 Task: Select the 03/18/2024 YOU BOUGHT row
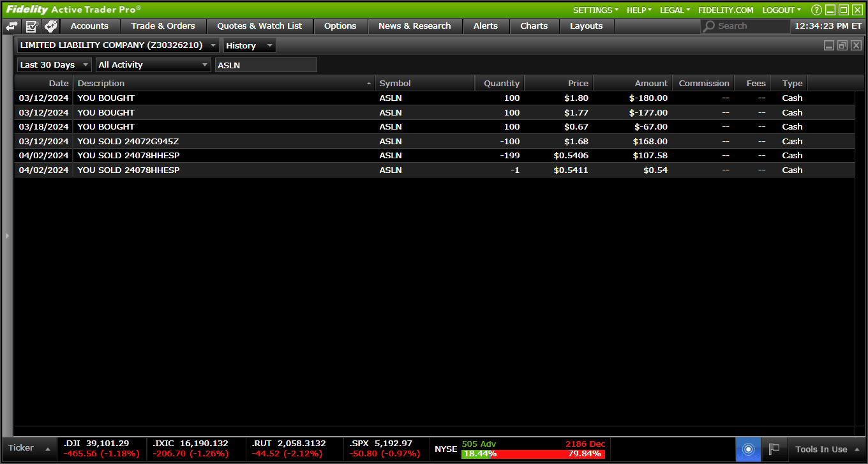(434, 127)
